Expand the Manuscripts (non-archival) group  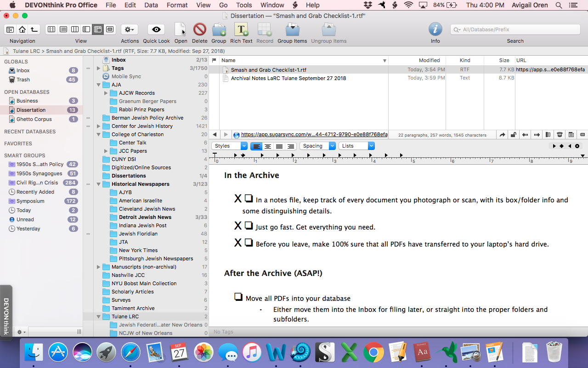(98, 267)
